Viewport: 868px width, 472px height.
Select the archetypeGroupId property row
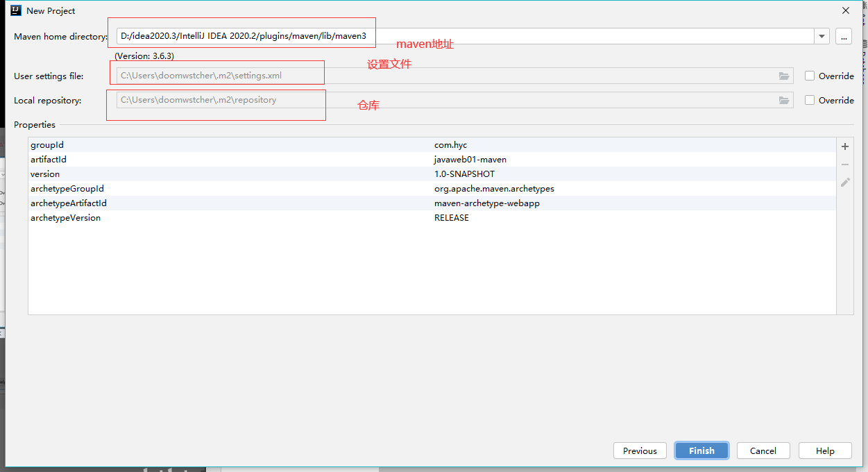coord(432,189)
